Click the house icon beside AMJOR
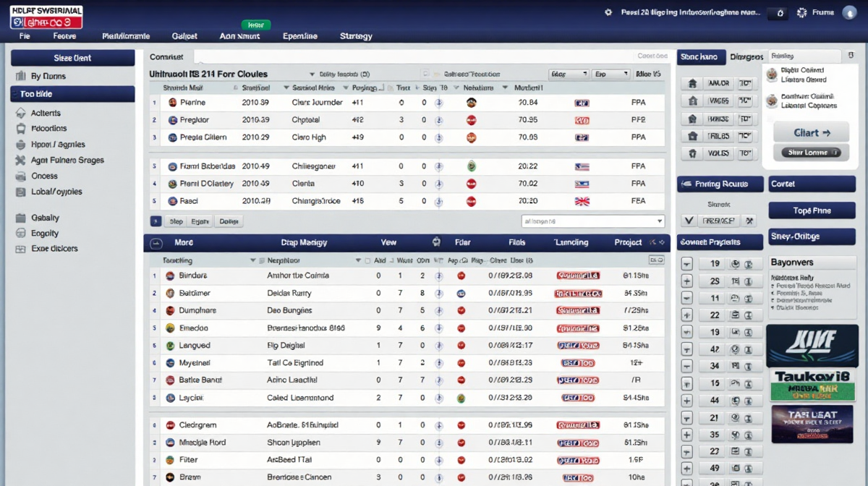The width and height of the screenshot is (868, 486). (x=693, y=83)
